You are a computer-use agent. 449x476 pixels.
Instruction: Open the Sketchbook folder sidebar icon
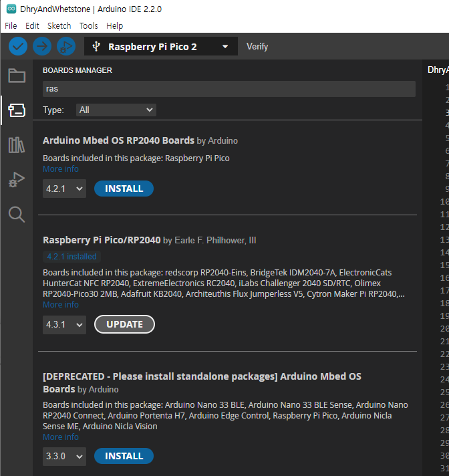pos(17,76)
